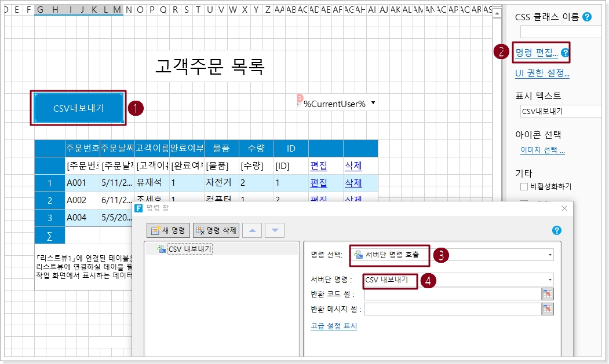The image size is (609, 364).
Task: Click the cell picker for 반환 코드 셀
Action: (548, 294)
